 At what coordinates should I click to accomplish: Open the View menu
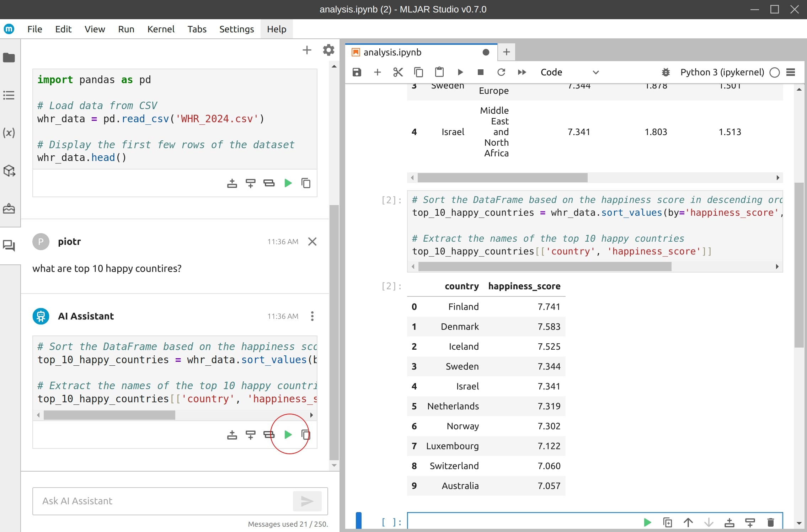(95, 29)
